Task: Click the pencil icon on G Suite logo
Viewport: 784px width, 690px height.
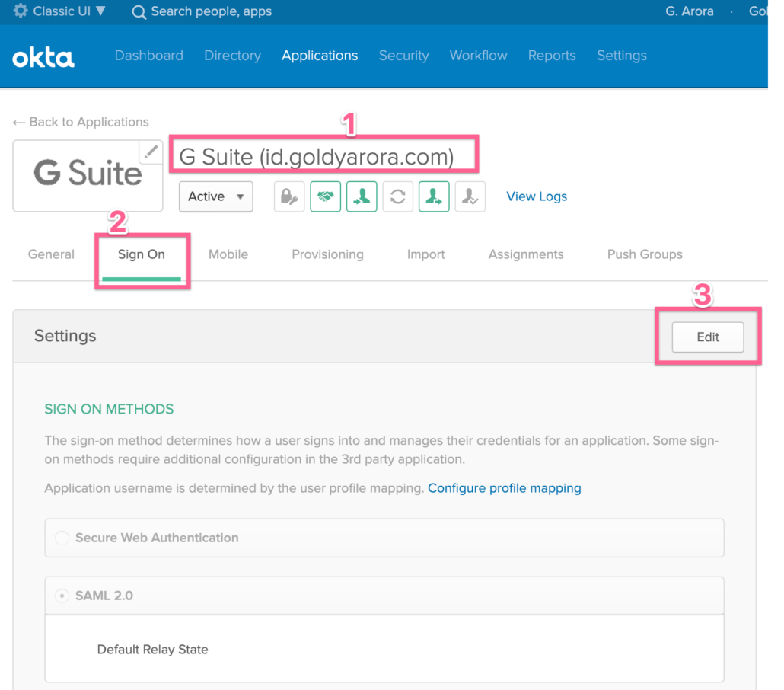Action: 151,152
